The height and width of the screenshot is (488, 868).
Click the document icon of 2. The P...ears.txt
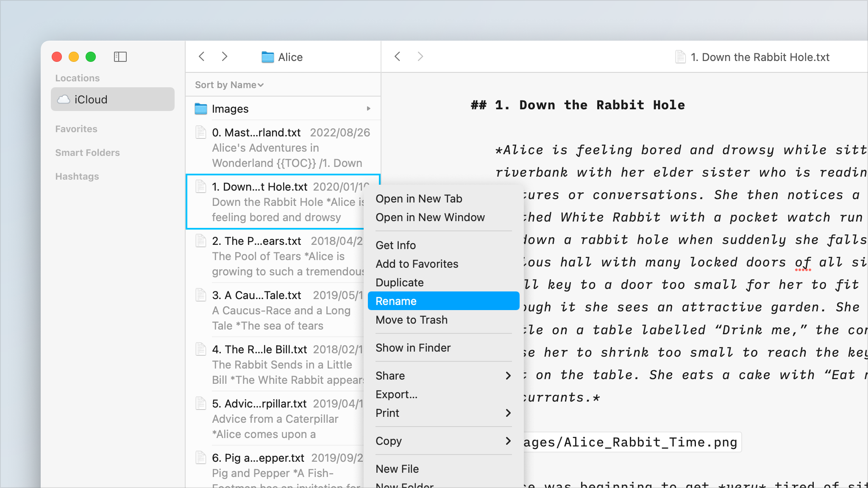pos(200,241)
